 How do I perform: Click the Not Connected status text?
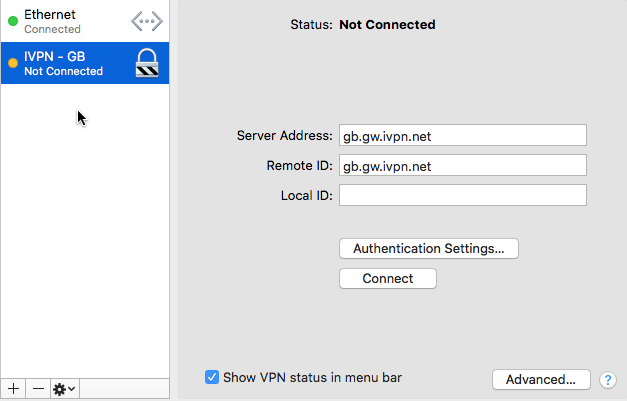pos(387,25)
